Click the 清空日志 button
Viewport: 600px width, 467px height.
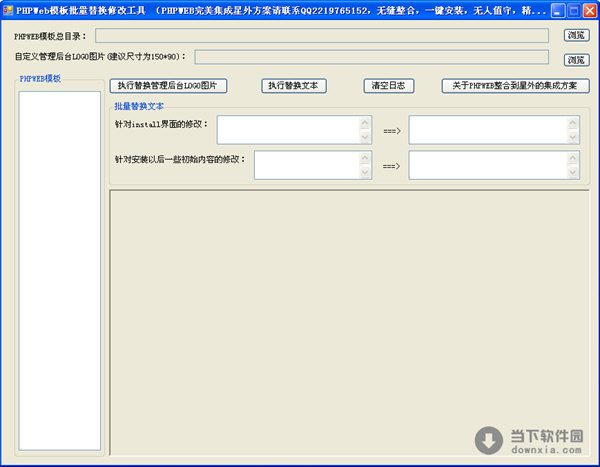coord(389,86)
